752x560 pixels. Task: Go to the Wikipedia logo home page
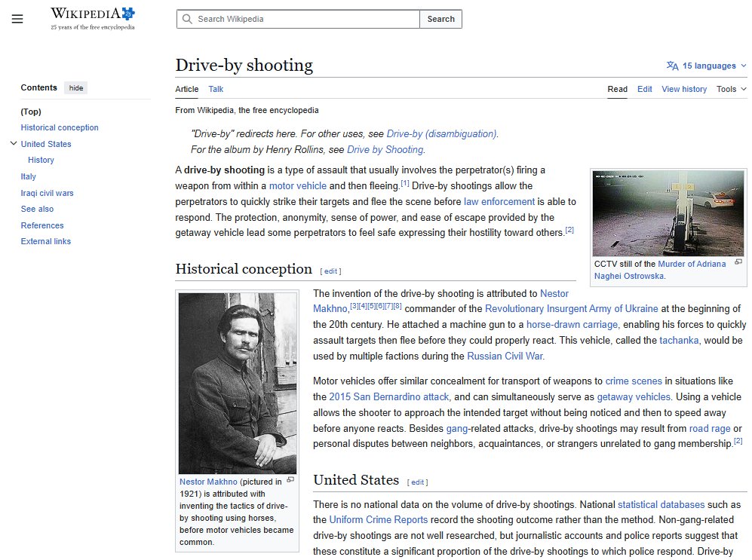pos(93,19)
